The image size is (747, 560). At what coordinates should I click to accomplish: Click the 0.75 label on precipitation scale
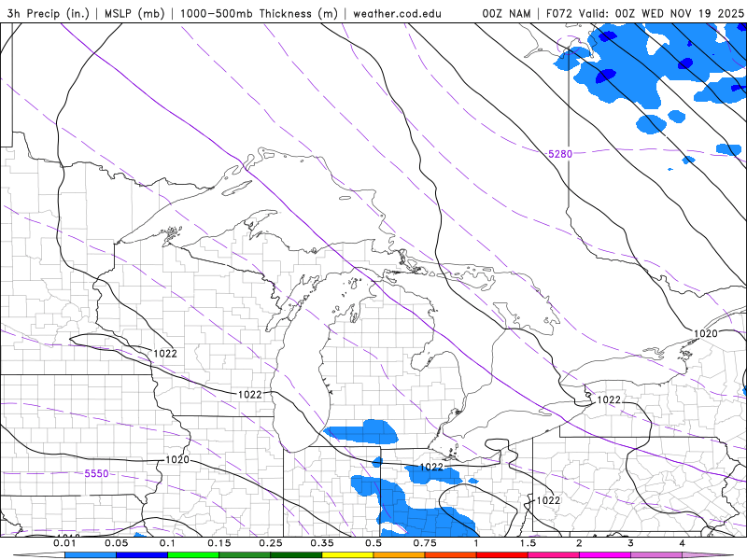tap(425, 543)
